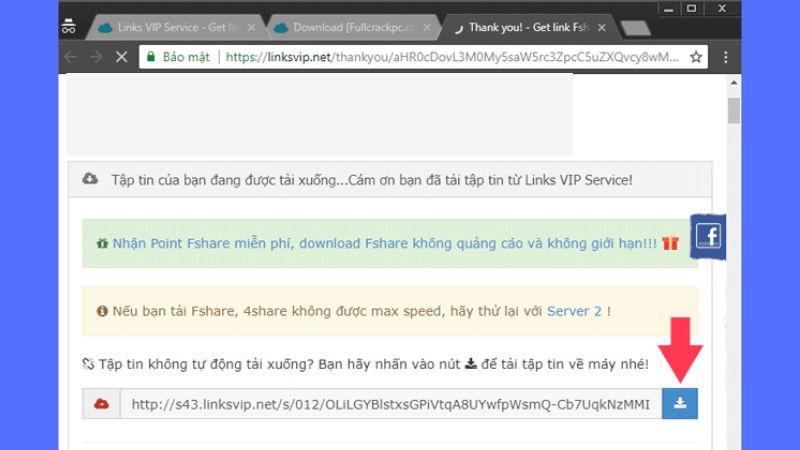Stop loading the page
800x450 pixels.
tap(119, 57)
